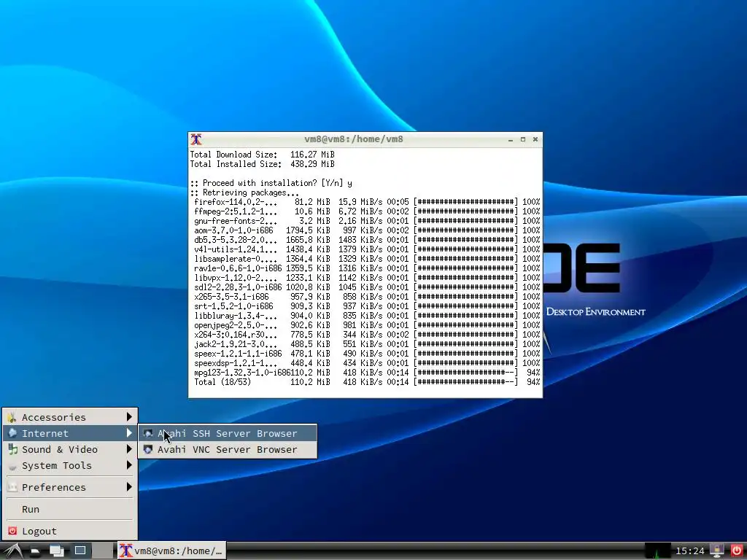The height and width of the screenshot is (560, 747).
Task: Expand the Internet submenu arrow
Action: click(129, 433)
